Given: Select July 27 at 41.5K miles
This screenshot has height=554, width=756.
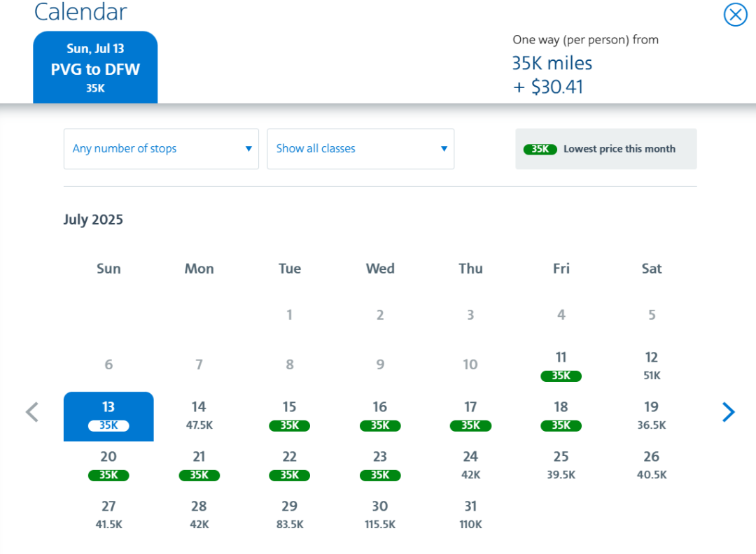Looking at the screenshot, I should pyautogui.click(x=108, y=515).
